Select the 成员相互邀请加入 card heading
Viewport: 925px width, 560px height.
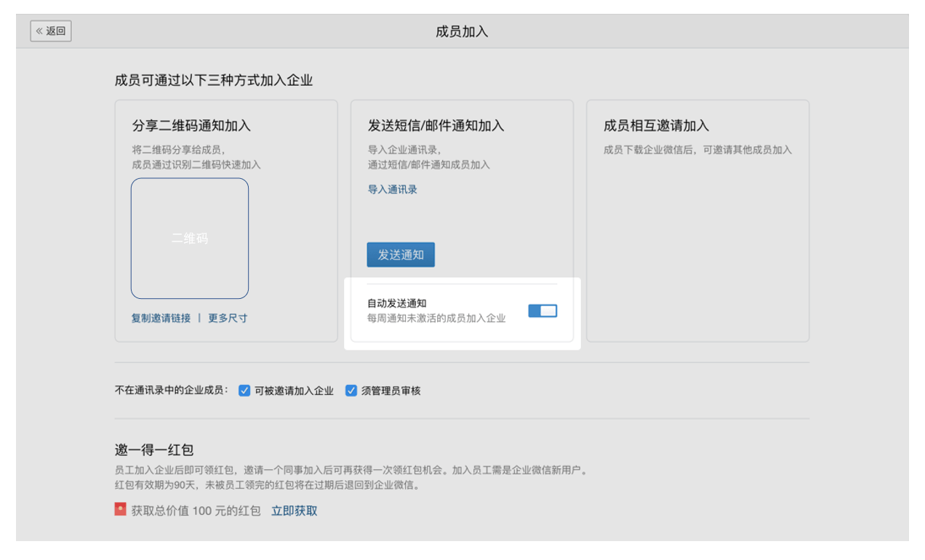click(x=656, y=126)
